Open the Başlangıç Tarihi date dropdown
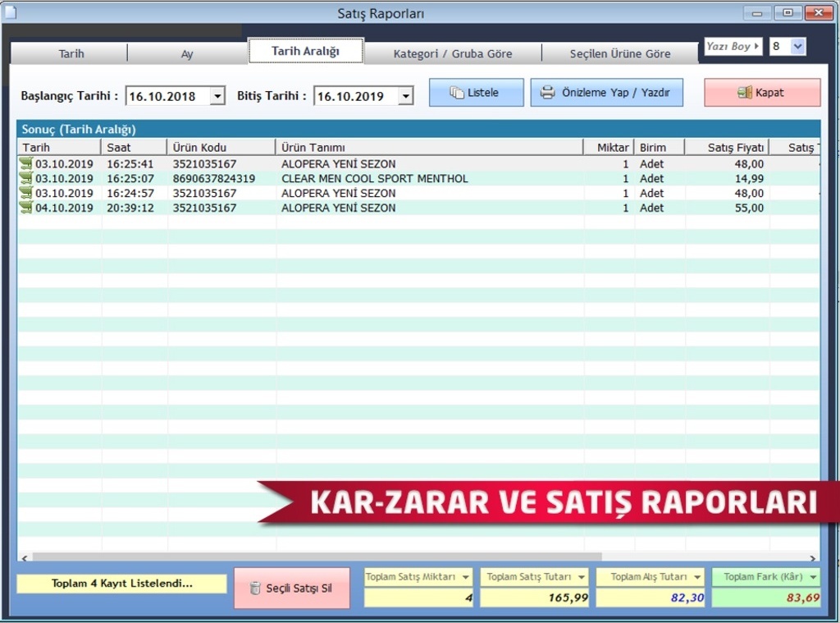840x623 pixels. 217,96
